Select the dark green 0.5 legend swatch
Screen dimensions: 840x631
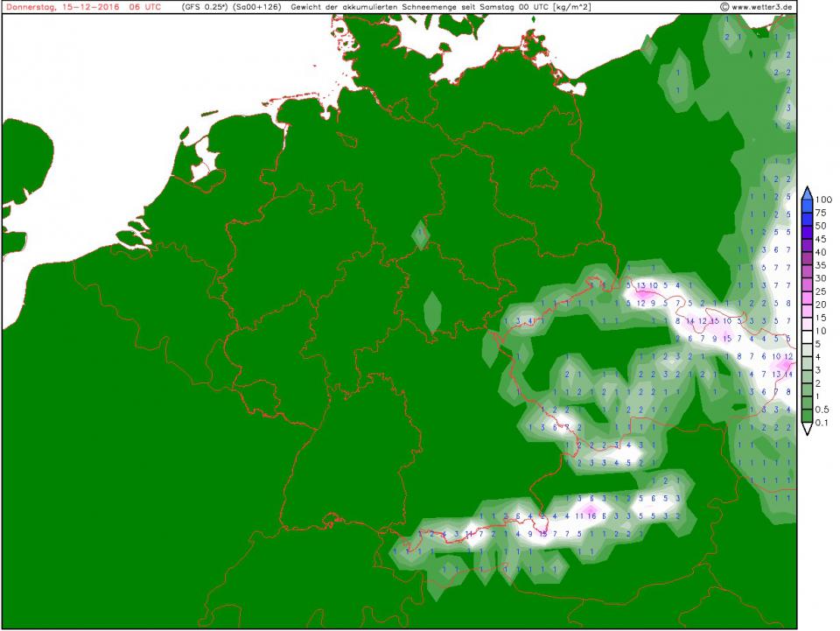tap(806, 417)
